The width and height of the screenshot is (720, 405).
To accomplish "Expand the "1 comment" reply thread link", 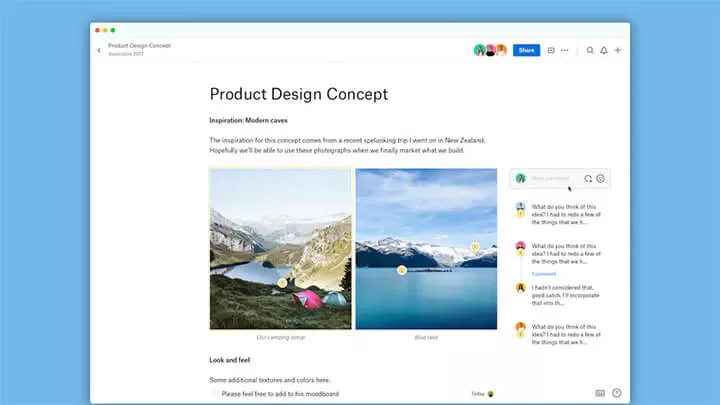I will tap(544, 273).
